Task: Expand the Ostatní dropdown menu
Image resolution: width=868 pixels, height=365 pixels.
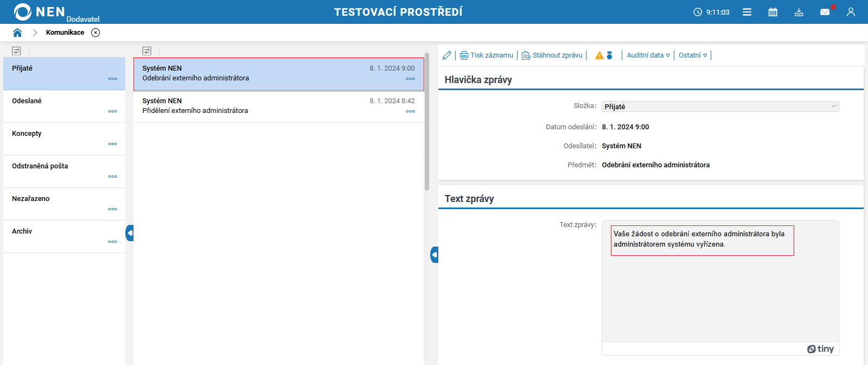Action: pos(693,55)
